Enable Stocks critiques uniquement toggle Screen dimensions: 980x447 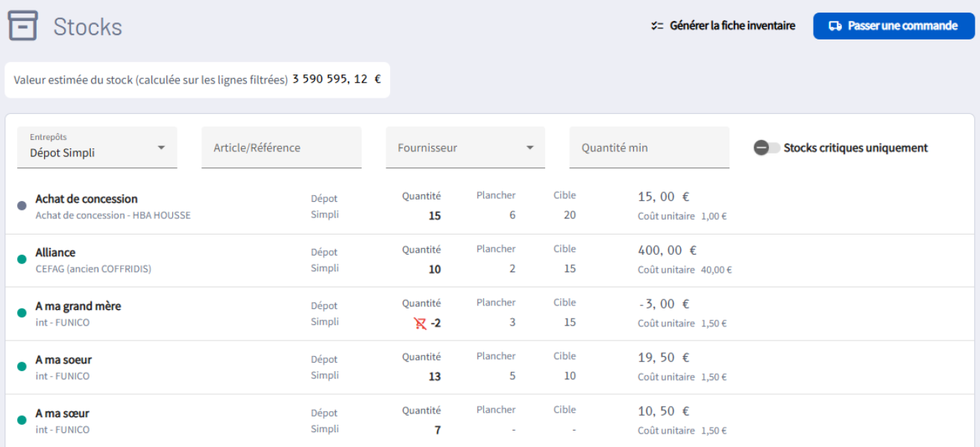[x=767, y=148]
